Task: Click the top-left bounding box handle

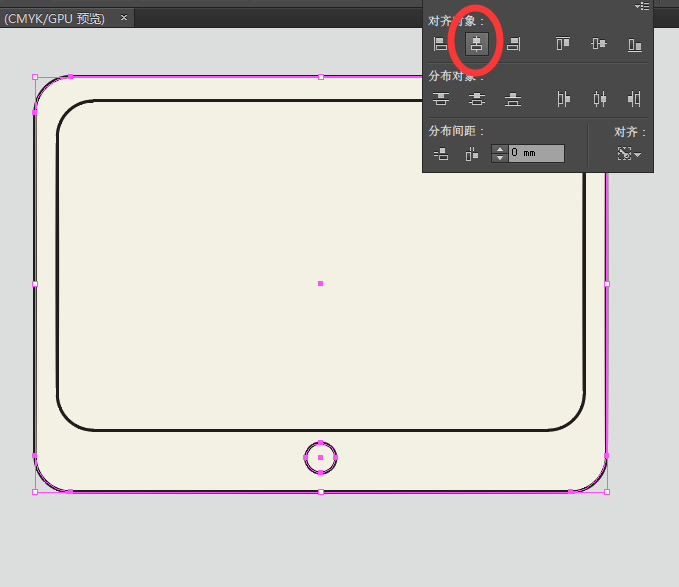Action: pyautogui.click(x=35, y=77)
